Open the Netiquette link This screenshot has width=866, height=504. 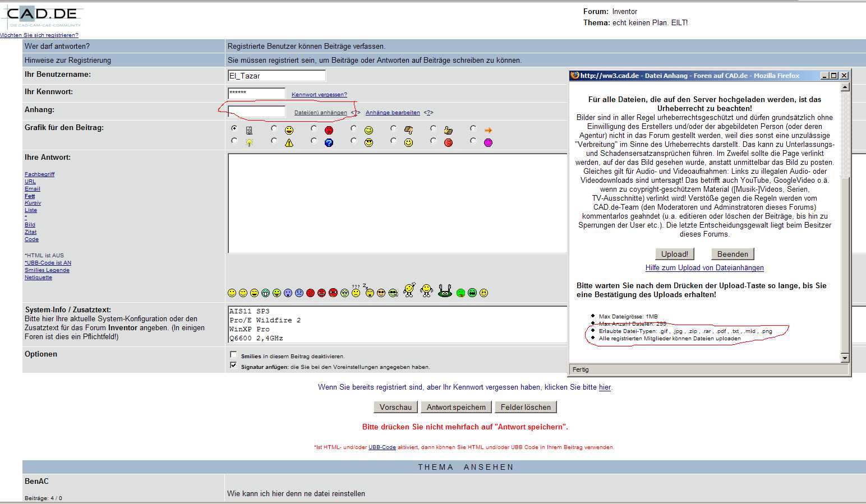[38, 278]
